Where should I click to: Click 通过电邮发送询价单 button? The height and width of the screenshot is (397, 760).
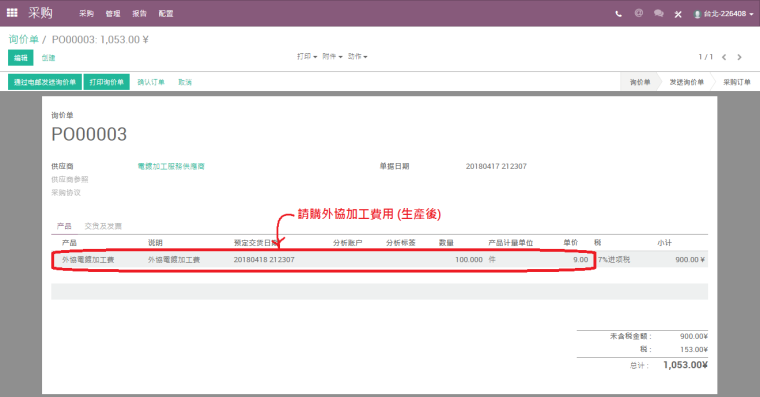45,82
